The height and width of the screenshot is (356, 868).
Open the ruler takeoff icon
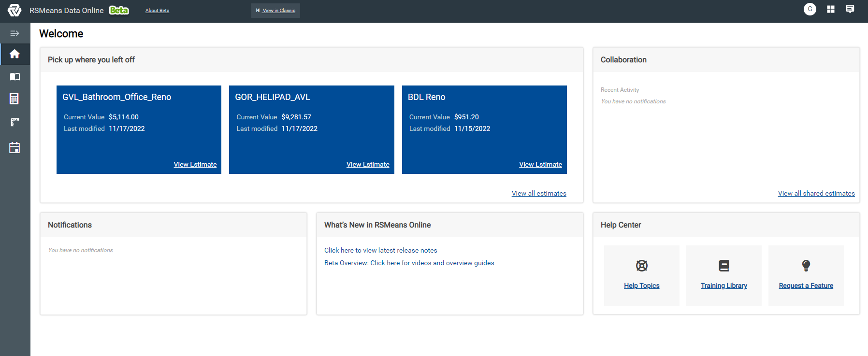(14, 122)
